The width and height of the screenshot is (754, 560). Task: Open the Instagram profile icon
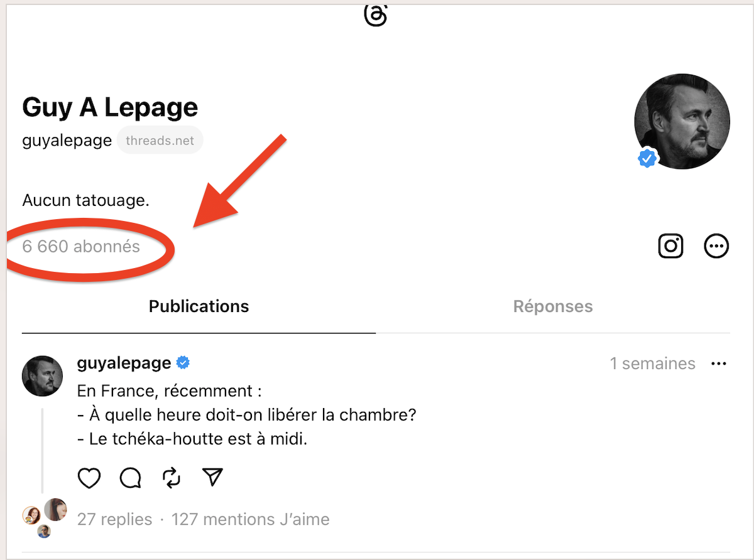pos(670,246)
